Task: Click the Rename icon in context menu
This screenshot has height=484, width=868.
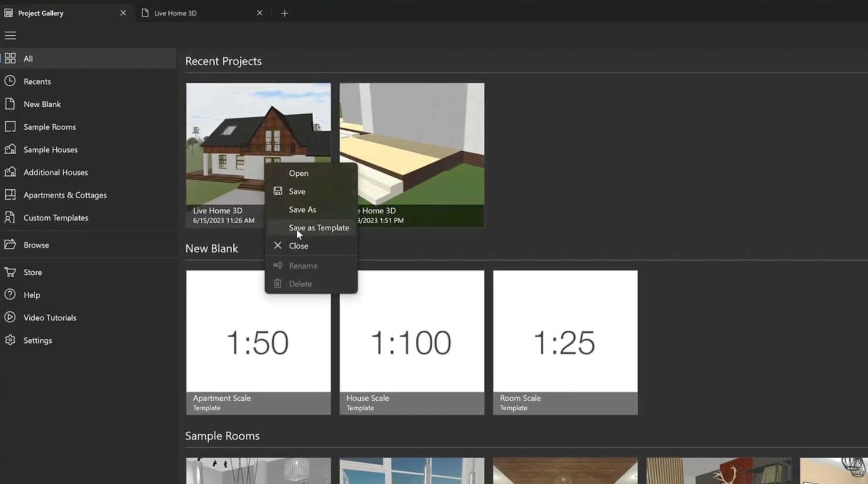Action: coord(278,265)
